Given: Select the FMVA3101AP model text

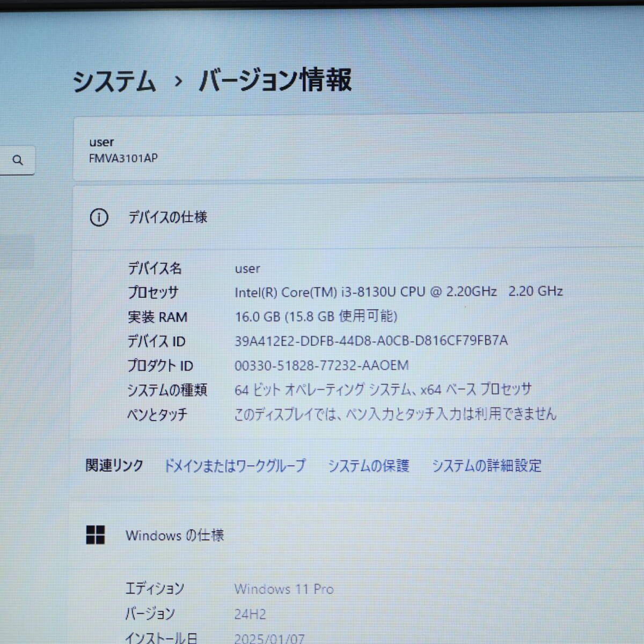Looking at the screenshot, I should (123, 158).
